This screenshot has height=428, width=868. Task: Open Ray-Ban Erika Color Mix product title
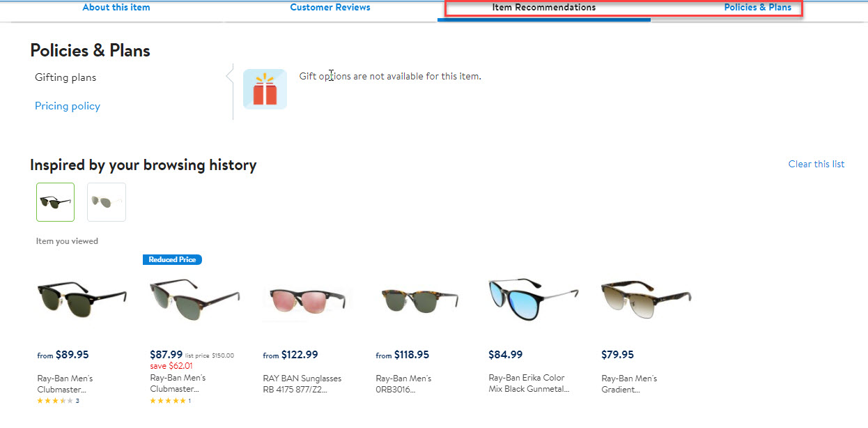529,383
